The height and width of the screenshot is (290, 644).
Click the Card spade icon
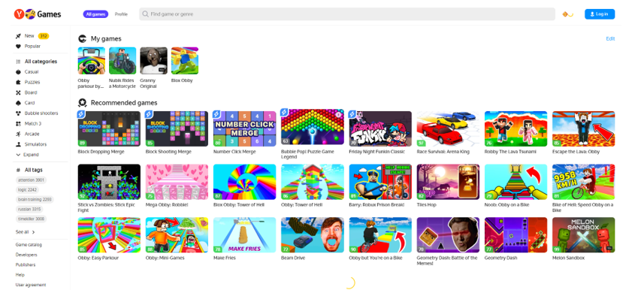tap(18, 103)
